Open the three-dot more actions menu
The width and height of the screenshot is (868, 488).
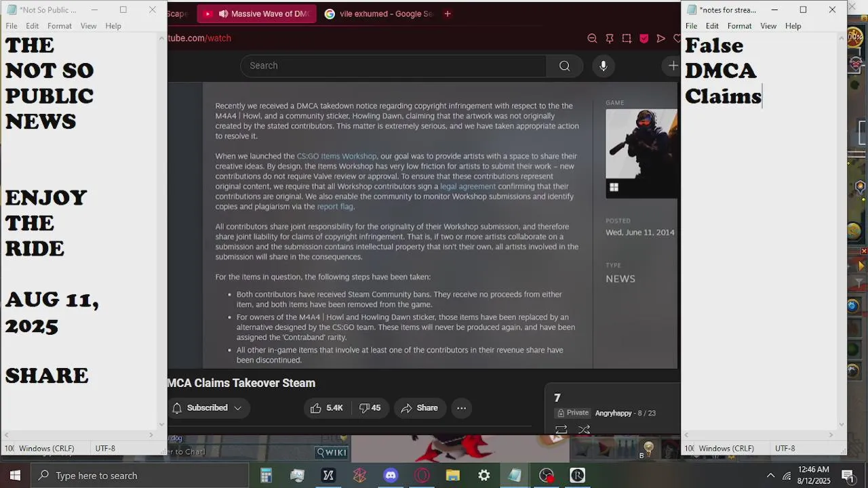[x=461, y=408]
